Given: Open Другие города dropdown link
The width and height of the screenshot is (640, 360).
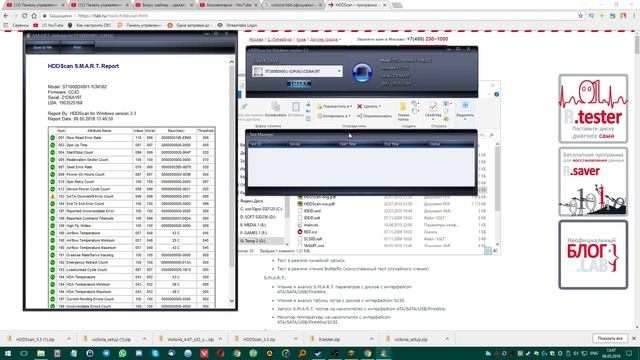Looking at the screenshot, I should 325,40.
